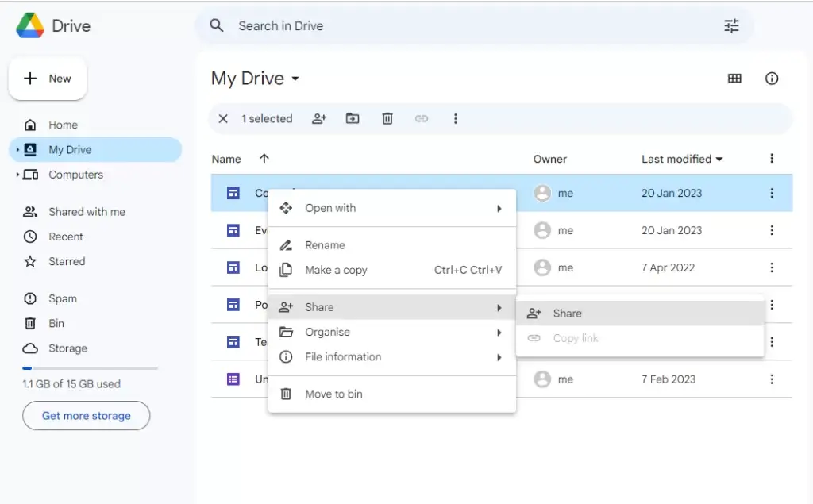Open more actions for 7 Feb 2023 row
The image size is (813, 504).
(x=772, y=379)
